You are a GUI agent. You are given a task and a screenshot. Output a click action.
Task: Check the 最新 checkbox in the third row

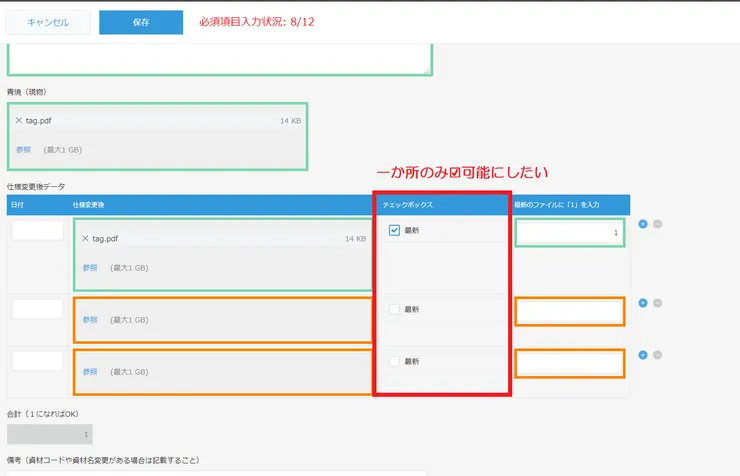coord(395,361)
